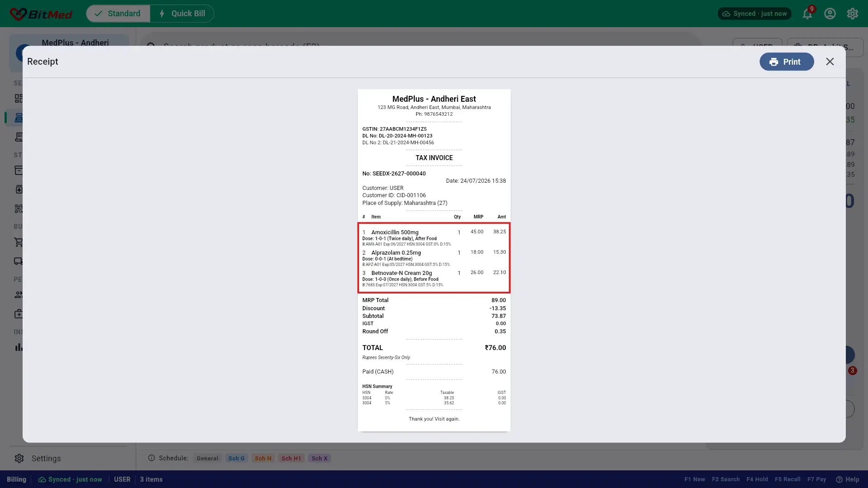The width and height of the screenshot is (868, 488).
Task: Click Synced · just now in status bar
Action: [70, 479]
